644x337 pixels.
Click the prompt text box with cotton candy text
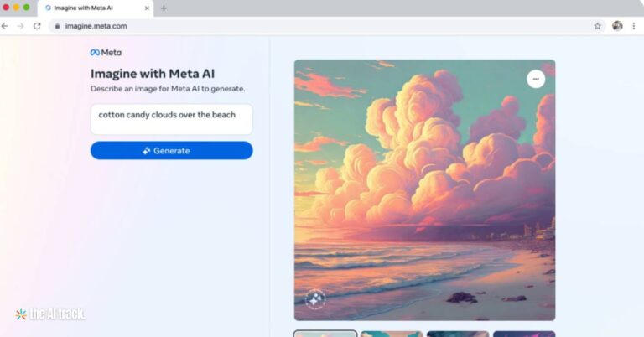[x=171, y=119]
